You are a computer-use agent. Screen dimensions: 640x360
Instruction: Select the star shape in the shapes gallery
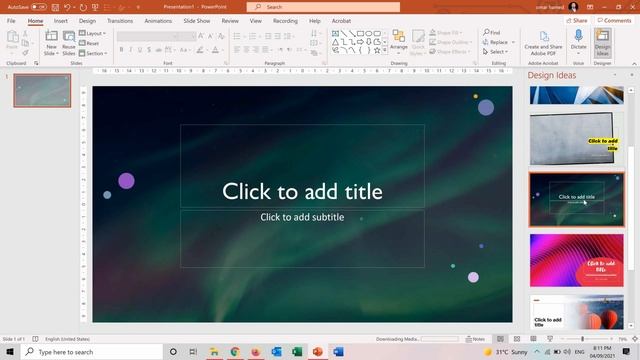pos(377,50)
